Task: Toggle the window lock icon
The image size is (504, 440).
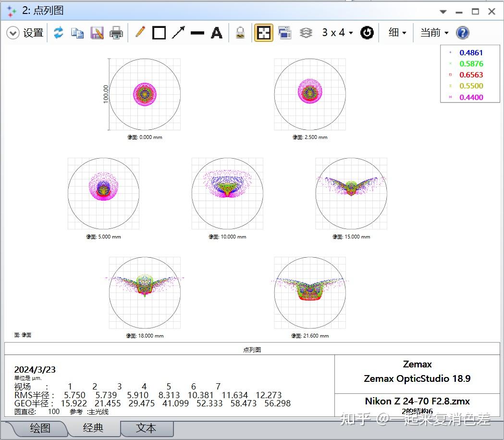Action: pos(240,33)
